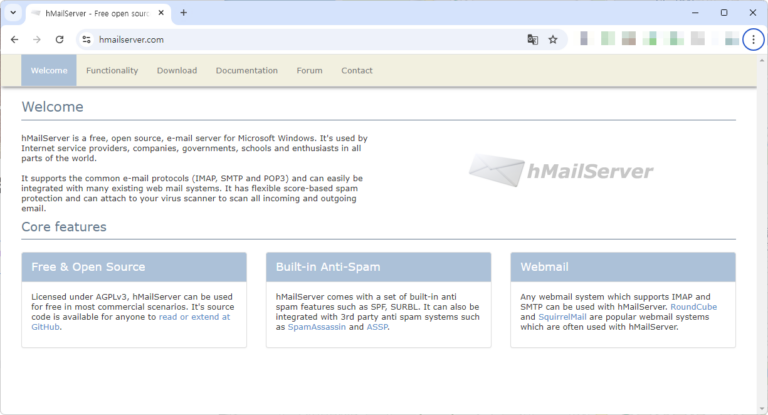Expand the tab search dropdown arrow
768x415 pixels.
click(13, 13)
